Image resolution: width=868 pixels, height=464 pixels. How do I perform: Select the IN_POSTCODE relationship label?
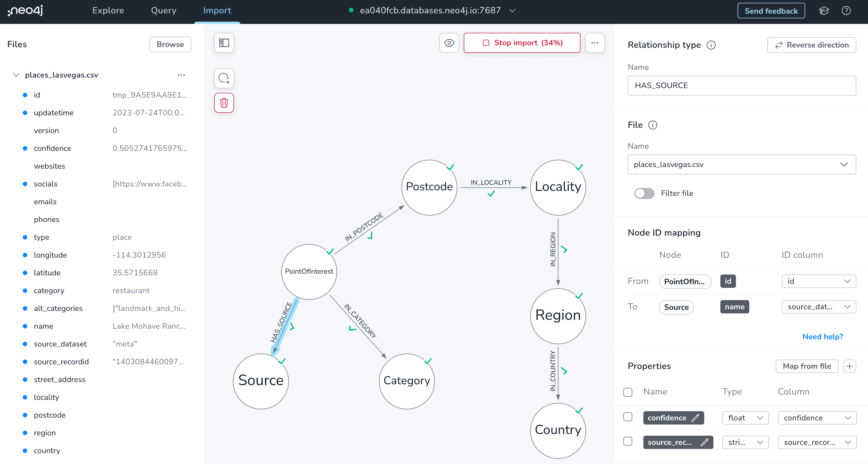[x=364, y=227]
